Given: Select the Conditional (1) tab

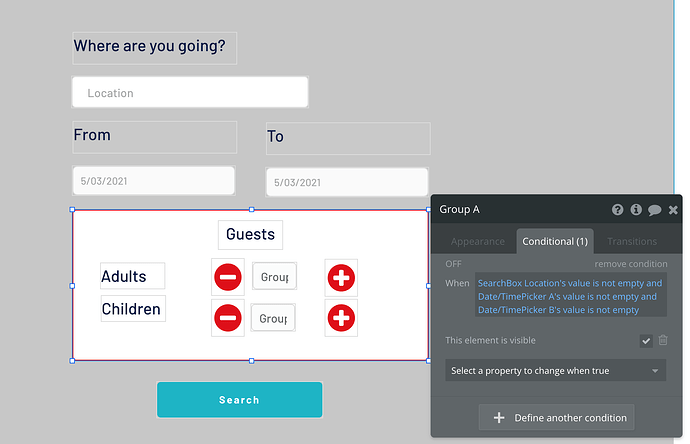Looking at the screenshot, I should (x=555, y=241).
